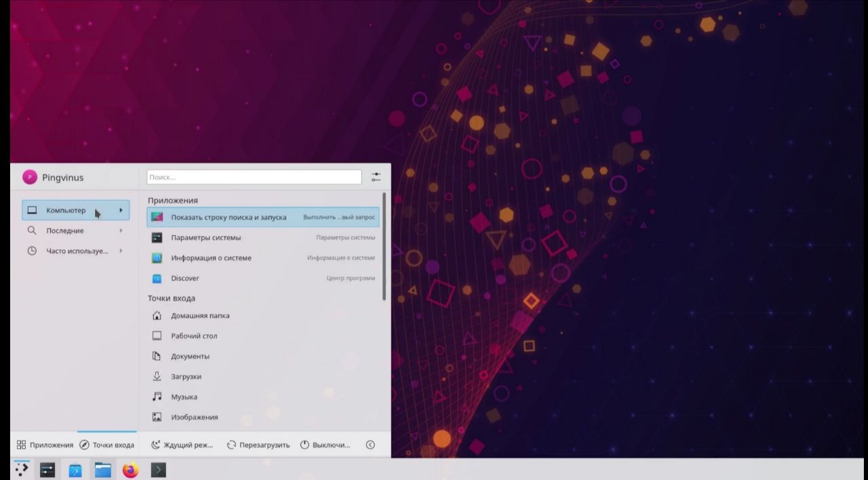Open the Домашняя папка entry
The height and width of the screenshot is (480, 868).
click(263, 316)
